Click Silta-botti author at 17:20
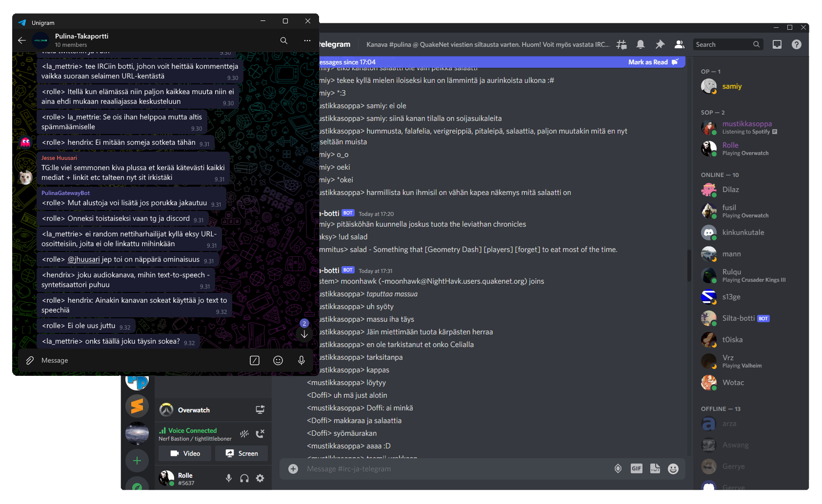 (330, 213)
